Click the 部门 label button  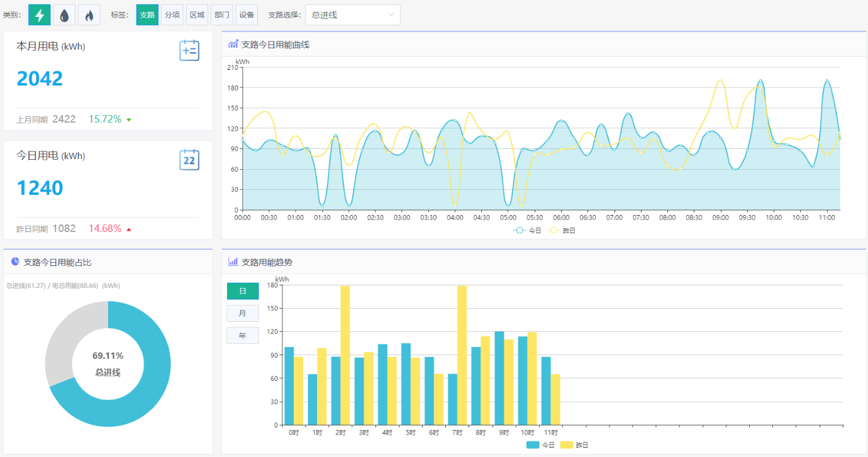[x=222, y=15]
